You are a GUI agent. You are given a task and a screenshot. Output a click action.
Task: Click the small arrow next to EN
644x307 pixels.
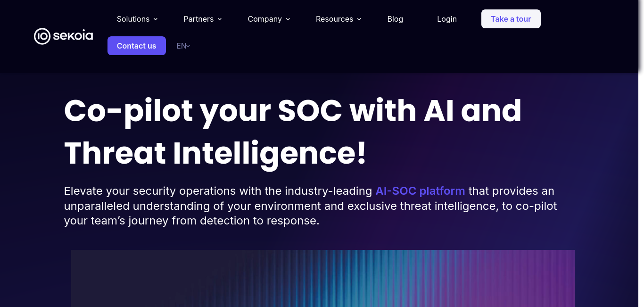pos(189,46)
